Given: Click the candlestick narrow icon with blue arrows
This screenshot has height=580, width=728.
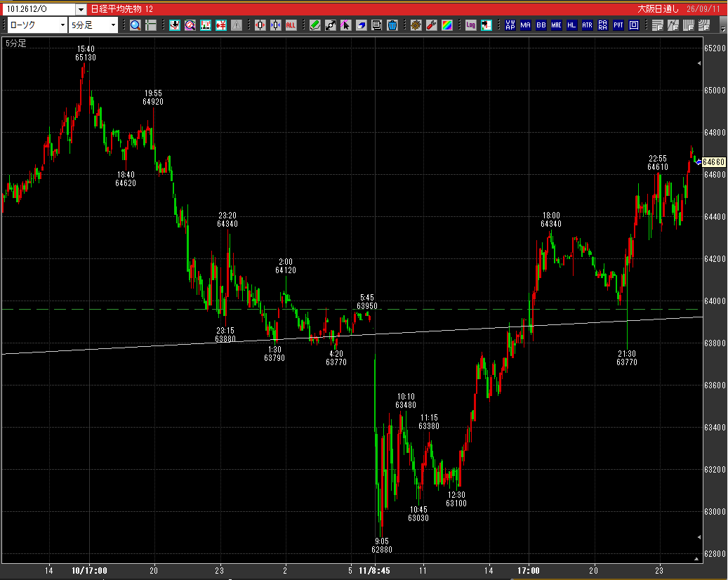Looking at the screenshot, I should (275, 25).
